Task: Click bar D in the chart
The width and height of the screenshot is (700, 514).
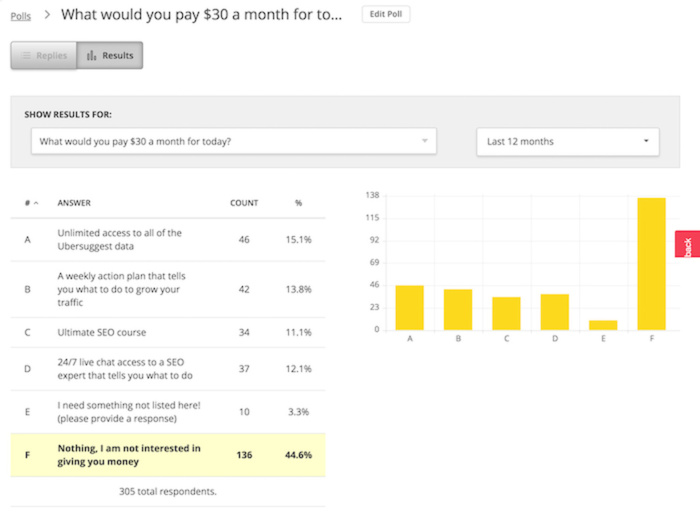Action: click(554, 311)
